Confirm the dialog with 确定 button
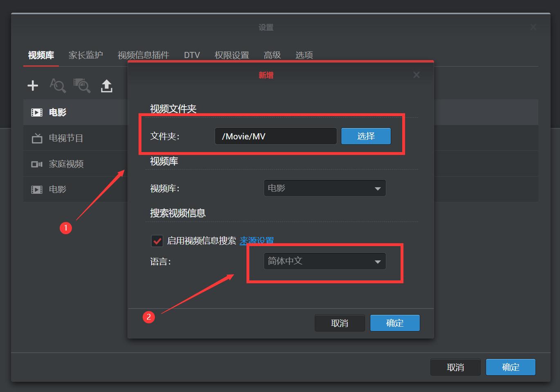Screen dimensions: 560x392 (394, 323)
